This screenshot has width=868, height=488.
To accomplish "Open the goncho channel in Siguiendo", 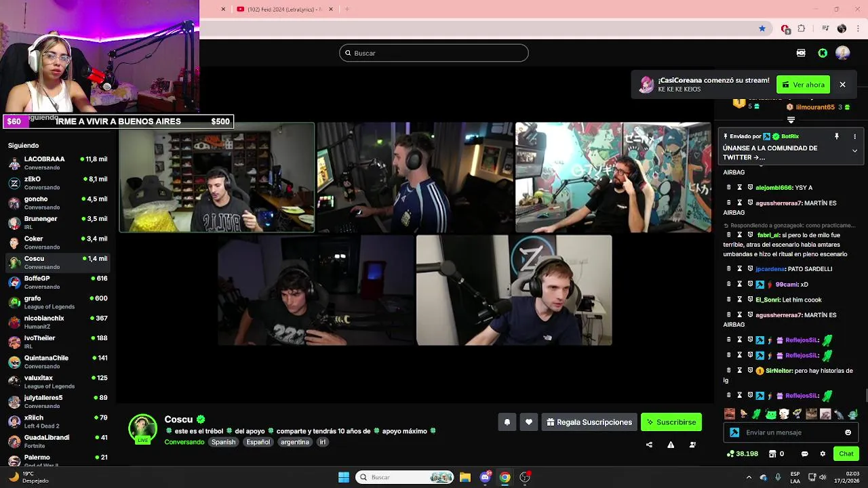I will tap(58, 203).
